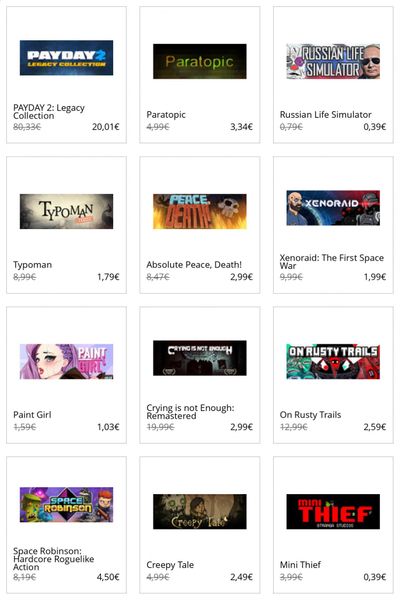Click the Peace, Death! game banner
400x600 pixels.
[199, 211]
